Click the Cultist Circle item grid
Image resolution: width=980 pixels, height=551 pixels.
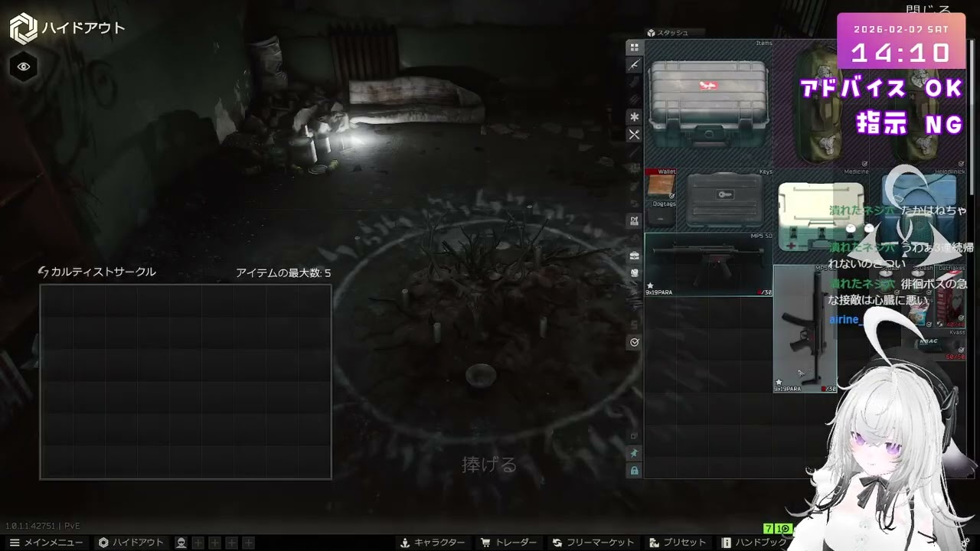coord(185,382)
